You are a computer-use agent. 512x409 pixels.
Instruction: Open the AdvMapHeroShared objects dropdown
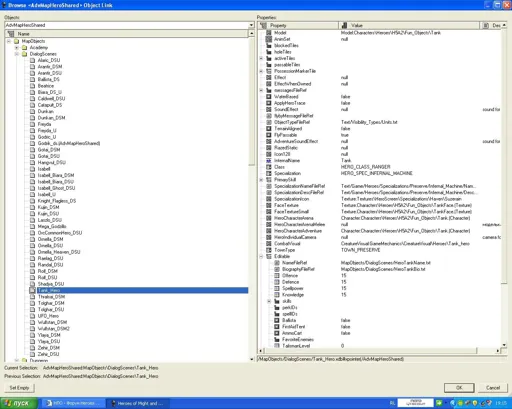pos(251,25)
